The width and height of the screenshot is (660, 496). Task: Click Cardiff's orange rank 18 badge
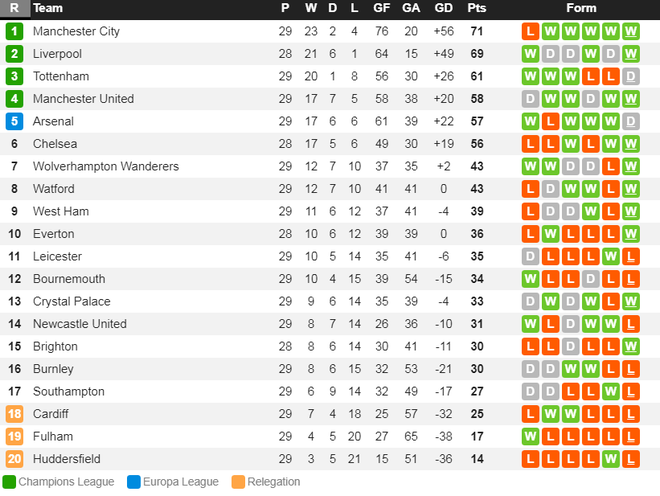click(14, 414)
